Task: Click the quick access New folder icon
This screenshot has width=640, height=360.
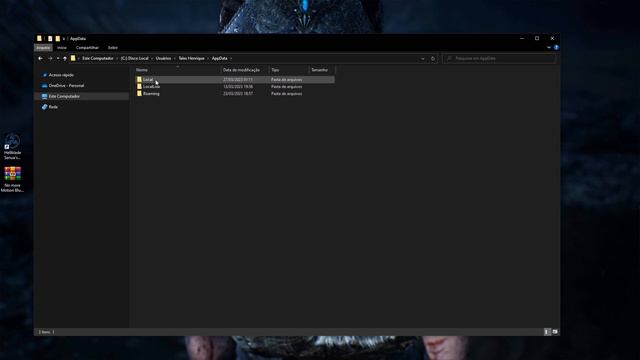Action: point(58,39)
